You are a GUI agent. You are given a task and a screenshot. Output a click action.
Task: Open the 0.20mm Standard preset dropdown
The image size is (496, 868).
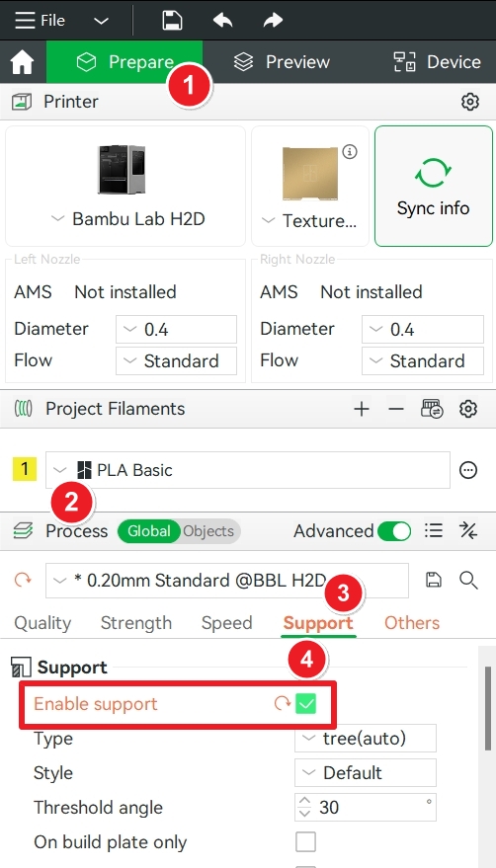(x=227, y=581)
